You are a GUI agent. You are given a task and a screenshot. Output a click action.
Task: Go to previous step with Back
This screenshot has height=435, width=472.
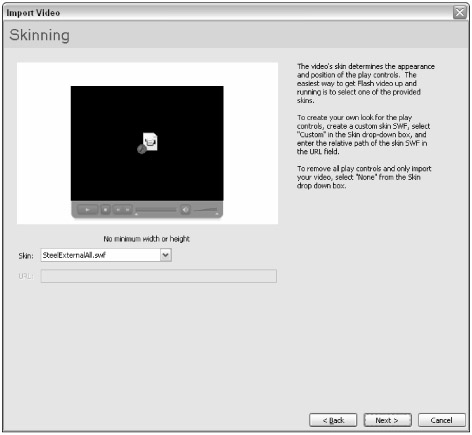click(333, 420)
